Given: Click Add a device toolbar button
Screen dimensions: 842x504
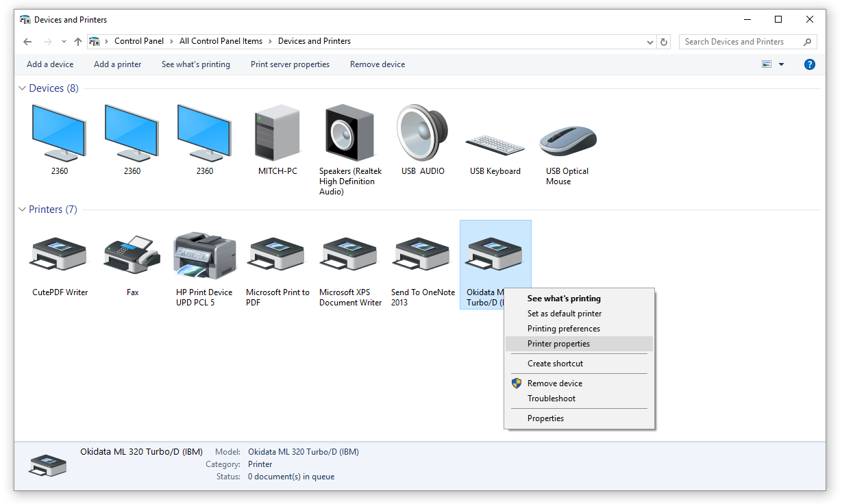Looking at the screenshot, I should tap(50, 64).
